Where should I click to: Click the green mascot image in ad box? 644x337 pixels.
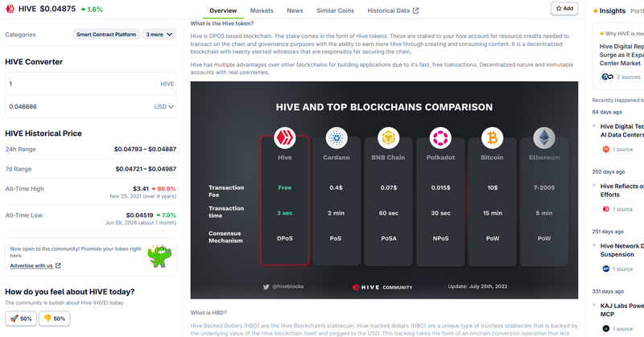[159, 256]
